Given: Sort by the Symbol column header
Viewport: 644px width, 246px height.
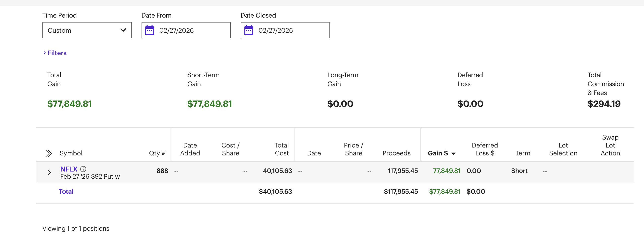Looking at the screenshot, I should (71, 153).
